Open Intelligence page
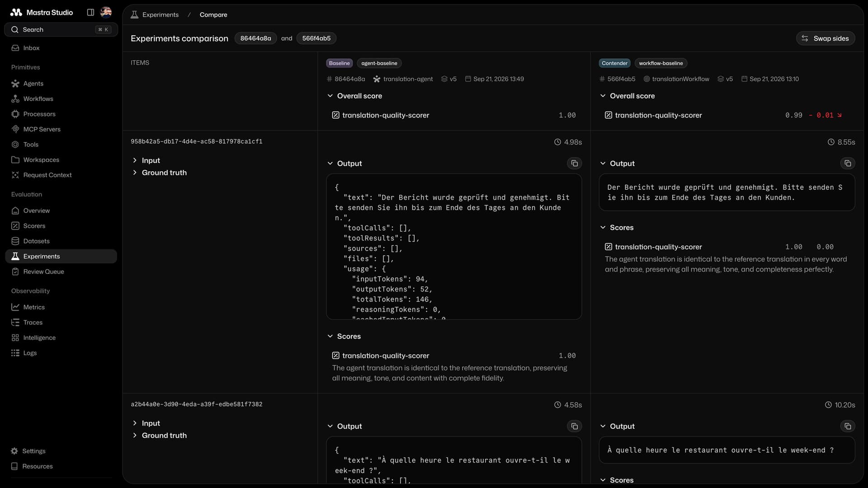The width and height of the screenshot is (868, 488). (61, 338)
